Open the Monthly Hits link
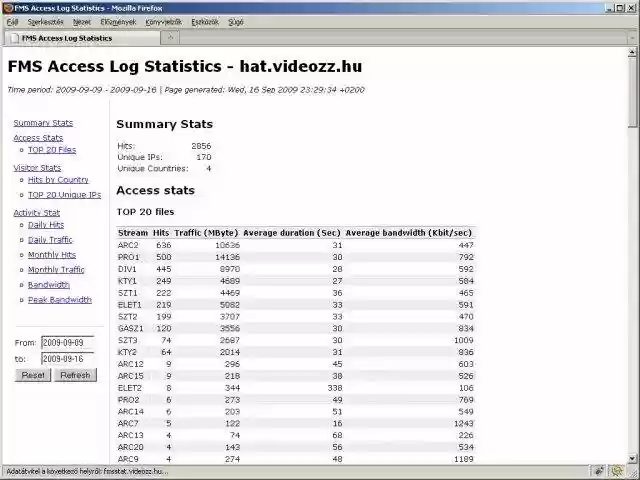 52,255
